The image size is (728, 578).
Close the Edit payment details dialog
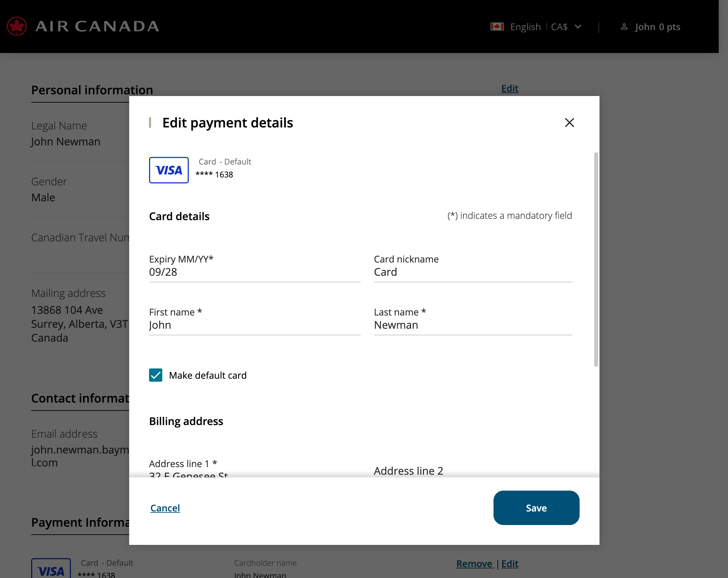pyautogui.click(x=569, y=122)
